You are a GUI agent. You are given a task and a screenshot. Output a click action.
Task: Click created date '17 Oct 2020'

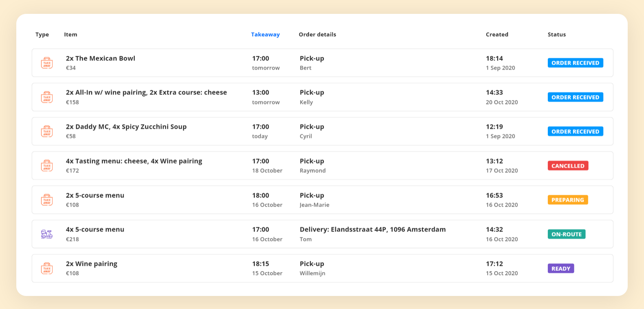(502, 171)
